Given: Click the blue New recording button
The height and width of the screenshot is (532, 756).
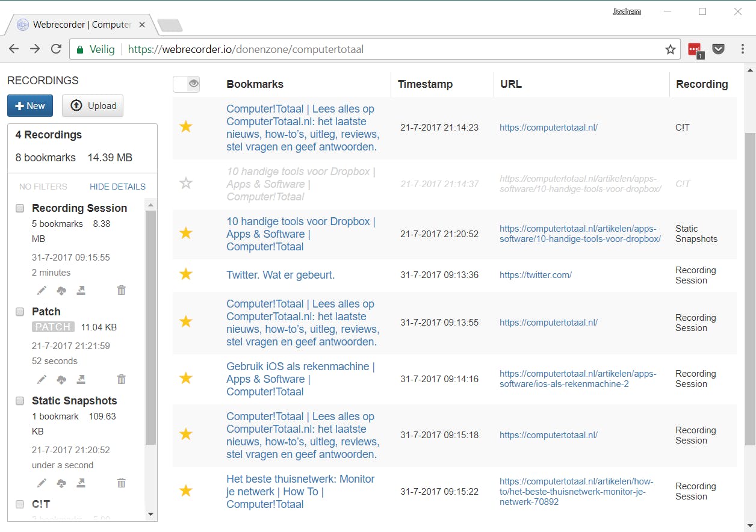Looking at the screenshot, I should (x=30, y=106).
